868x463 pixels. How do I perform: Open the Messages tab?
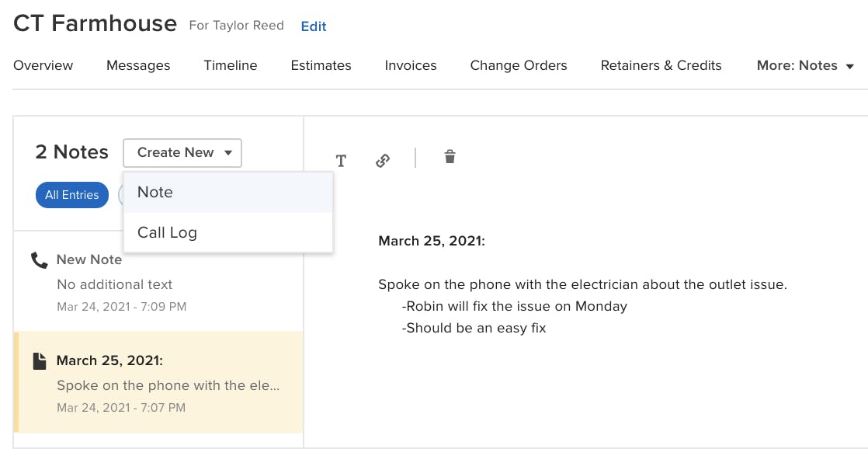pyautogui.click(x=138, y=65)
